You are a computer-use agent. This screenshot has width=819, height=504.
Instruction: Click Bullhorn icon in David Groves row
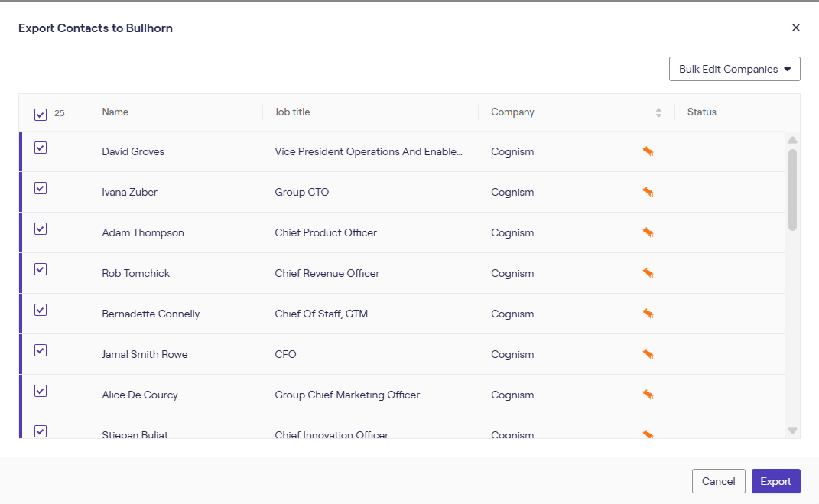(648, 151)
